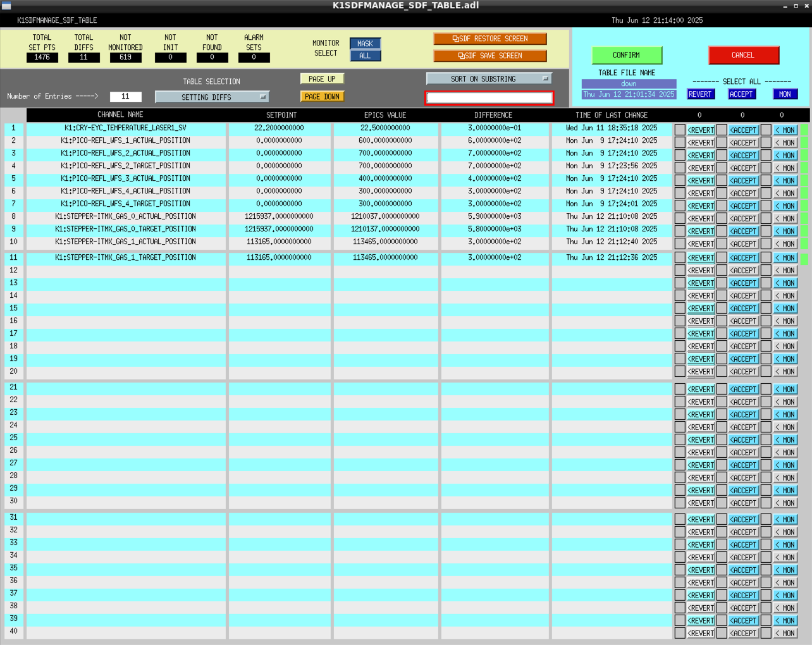This screenshot has width=812, height=645.
Task: Open the SDF RESTORE SCREEN related display
Action: pos(490,39)
